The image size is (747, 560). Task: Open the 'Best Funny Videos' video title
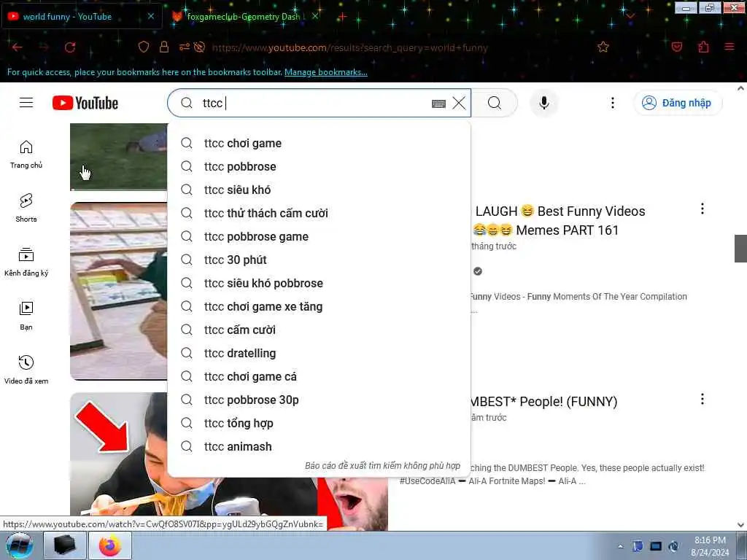pyautogui.click(x=558, y=220)
